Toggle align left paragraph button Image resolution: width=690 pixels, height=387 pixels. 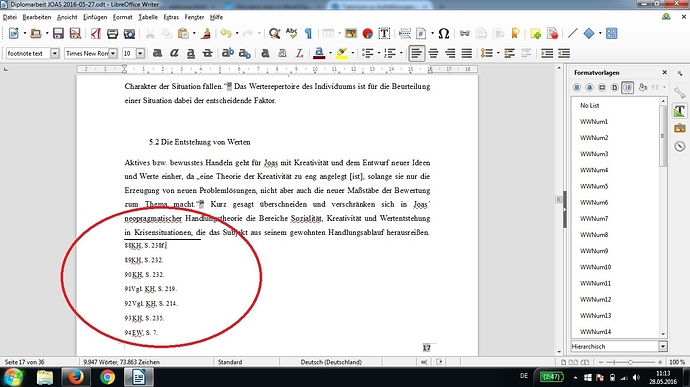click(x=416, y=53)
